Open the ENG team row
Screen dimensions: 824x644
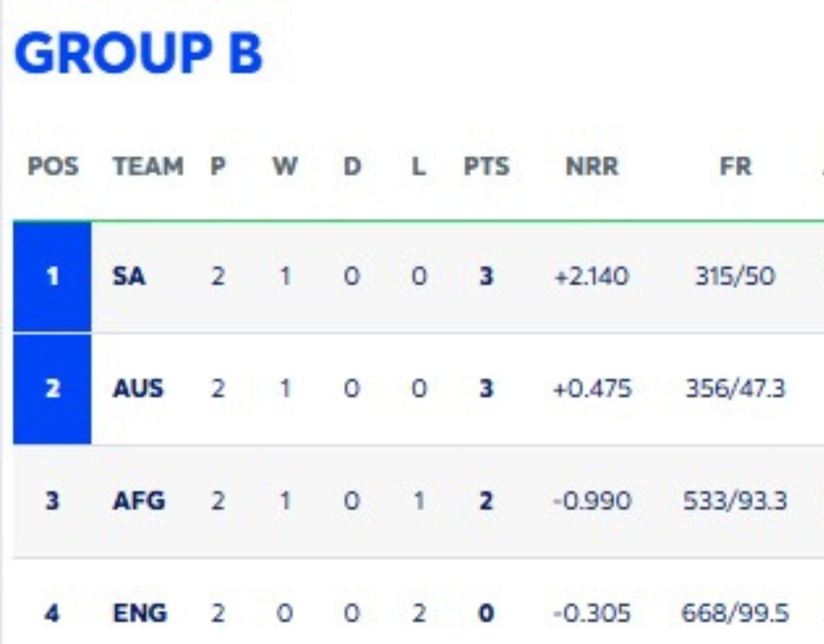(140, 613)
